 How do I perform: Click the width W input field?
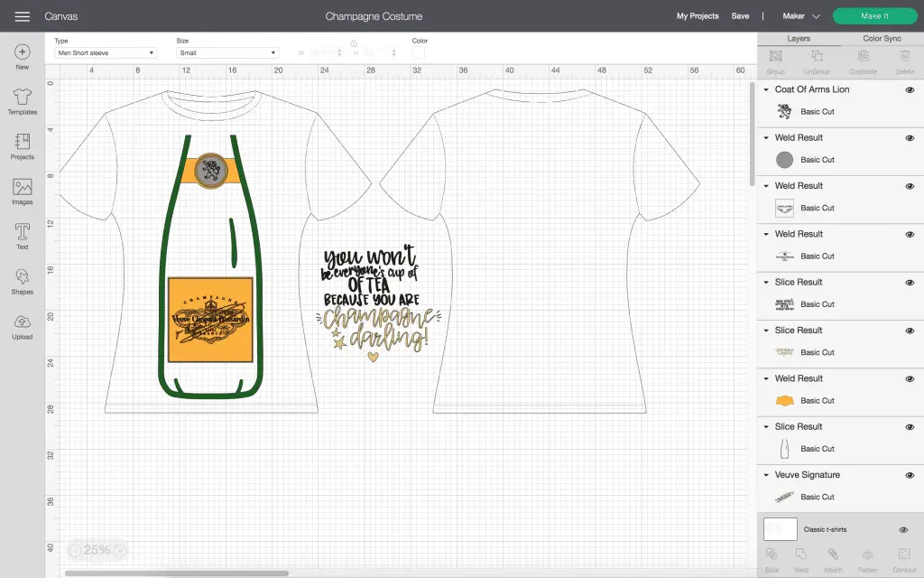pyautogui.click(x=324, y=53)
